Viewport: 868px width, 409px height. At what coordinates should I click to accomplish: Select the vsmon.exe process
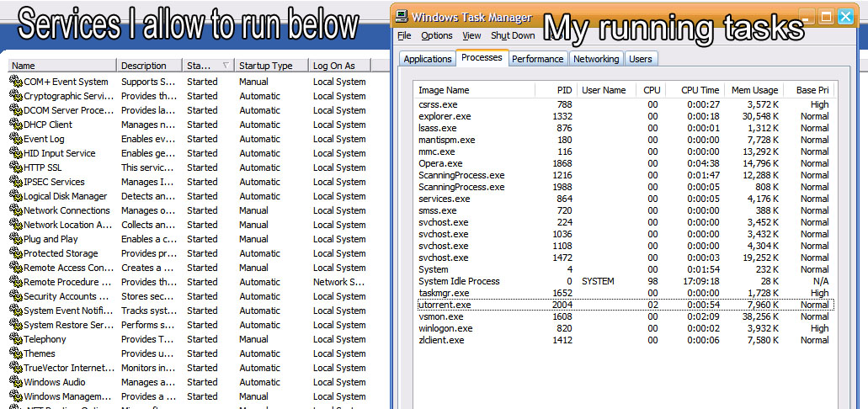(x=624, y=316)
